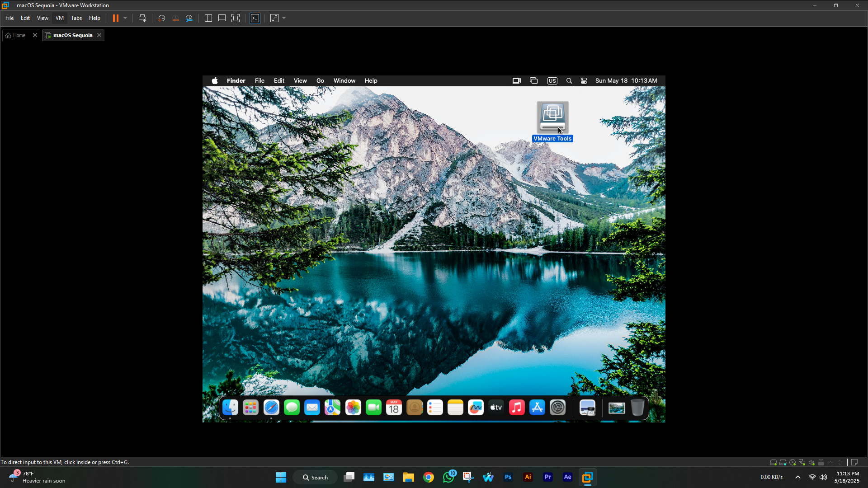Toggle the console view button

(x=255, y=18)
